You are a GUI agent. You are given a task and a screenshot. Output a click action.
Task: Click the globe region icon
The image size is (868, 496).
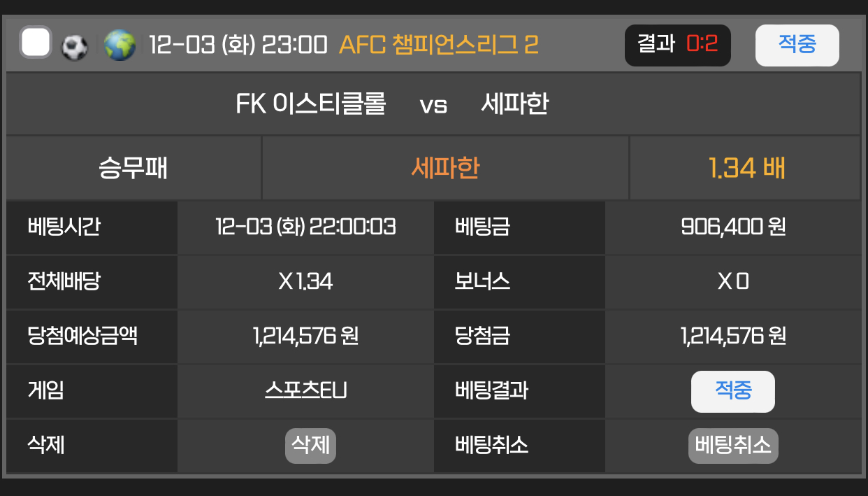(x=120, y=45)
